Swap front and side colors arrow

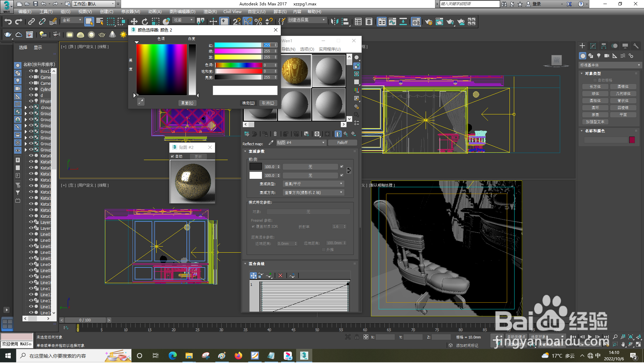point(349,171)
